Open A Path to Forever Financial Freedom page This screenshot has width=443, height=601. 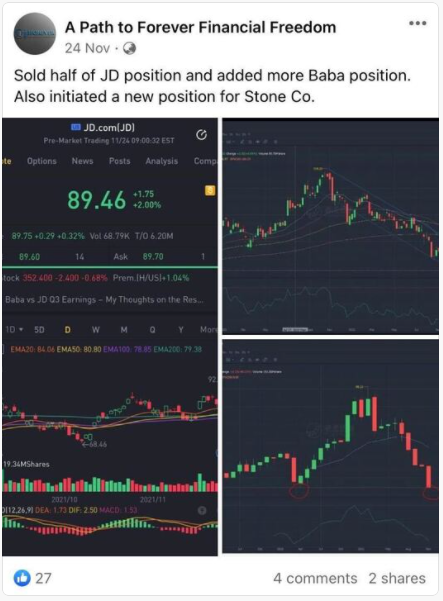(200, 27)
